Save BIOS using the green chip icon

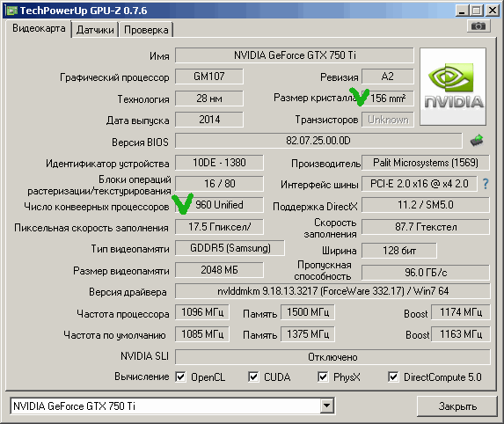pos(478,140)
